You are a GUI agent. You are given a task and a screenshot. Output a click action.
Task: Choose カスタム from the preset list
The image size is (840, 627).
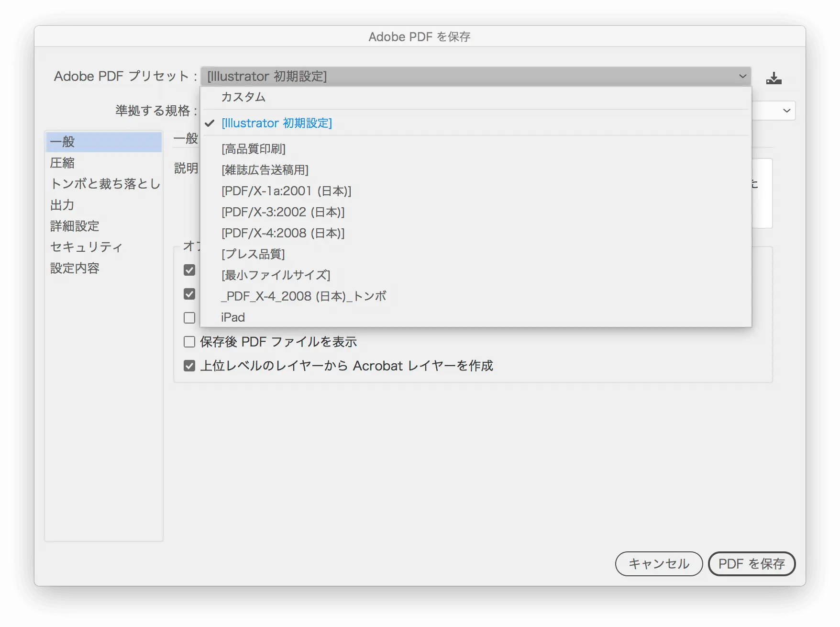[476, 97]
